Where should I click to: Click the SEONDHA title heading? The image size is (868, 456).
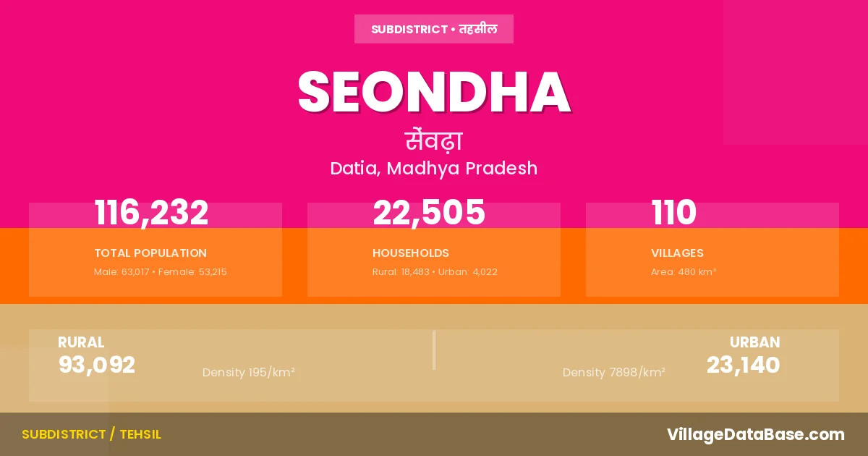434,92
